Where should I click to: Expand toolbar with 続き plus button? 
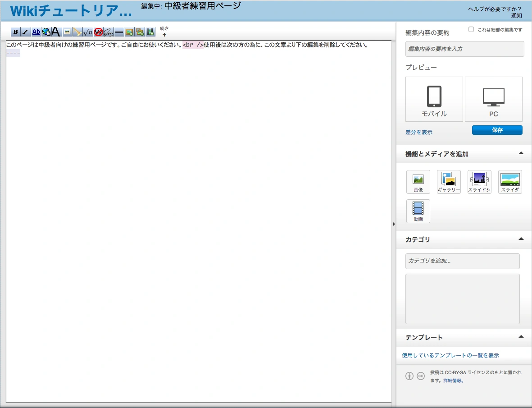(164, 32)
